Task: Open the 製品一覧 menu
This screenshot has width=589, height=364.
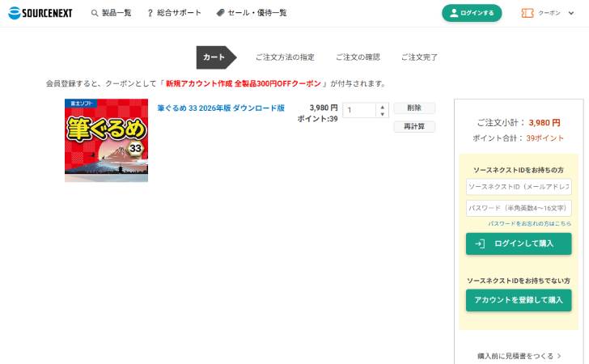Action: (x=117, y=13)
